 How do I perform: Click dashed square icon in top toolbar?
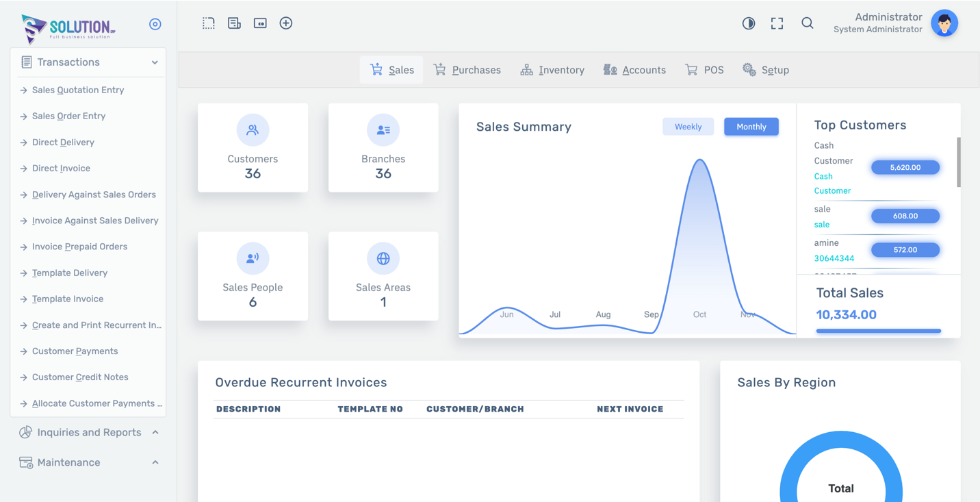point(209,23)
